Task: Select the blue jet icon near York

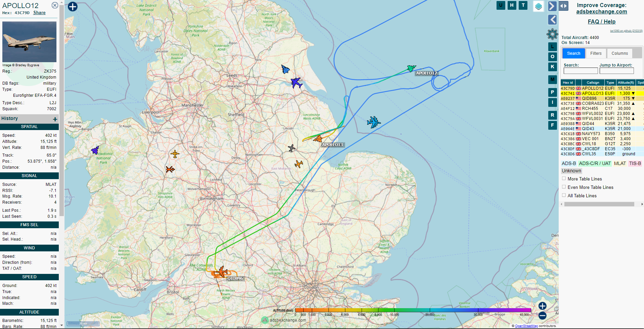Action: click(285, 69)
